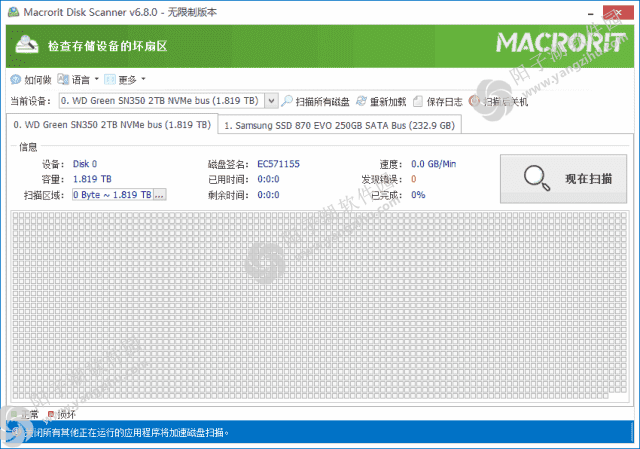Click the 1.819 TB capacity value
The width and height of the screenshot is (640, 449).
(92, 179)
